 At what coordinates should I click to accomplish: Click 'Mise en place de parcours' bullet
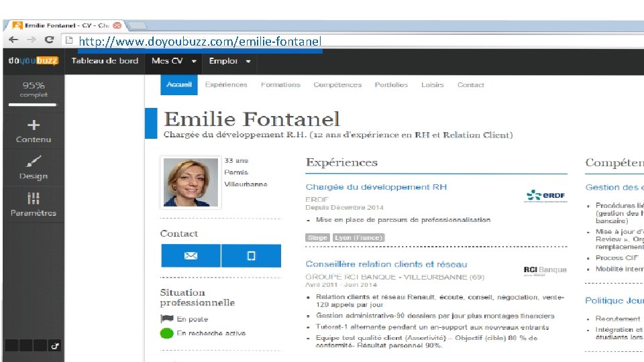(x=403, y=220)
